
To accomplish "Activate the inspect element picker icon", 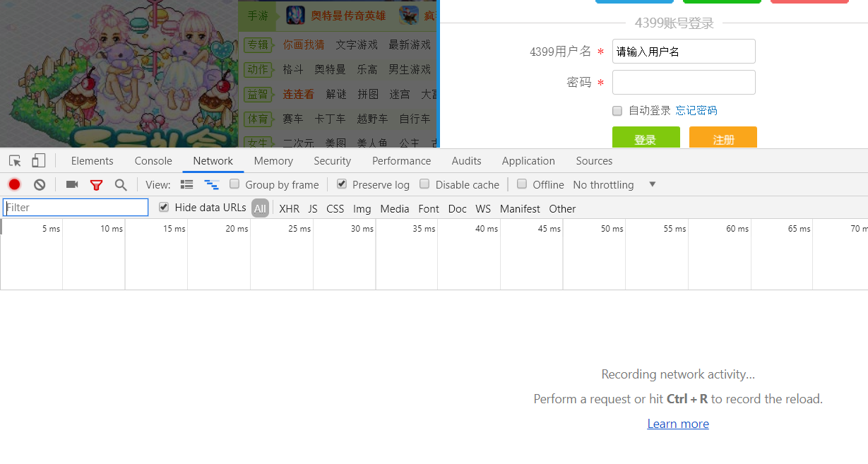I will click(15, 161).
